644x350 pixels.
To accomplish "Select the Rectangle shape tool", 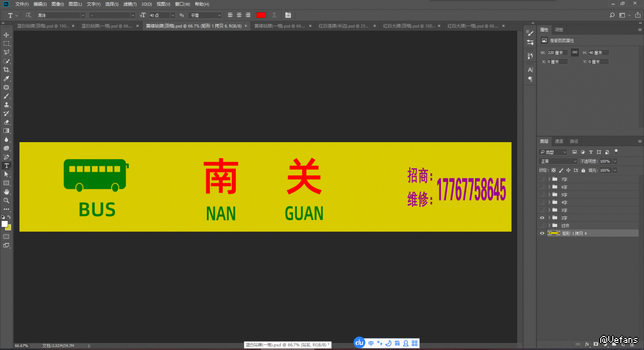I will tap(7, 183).
